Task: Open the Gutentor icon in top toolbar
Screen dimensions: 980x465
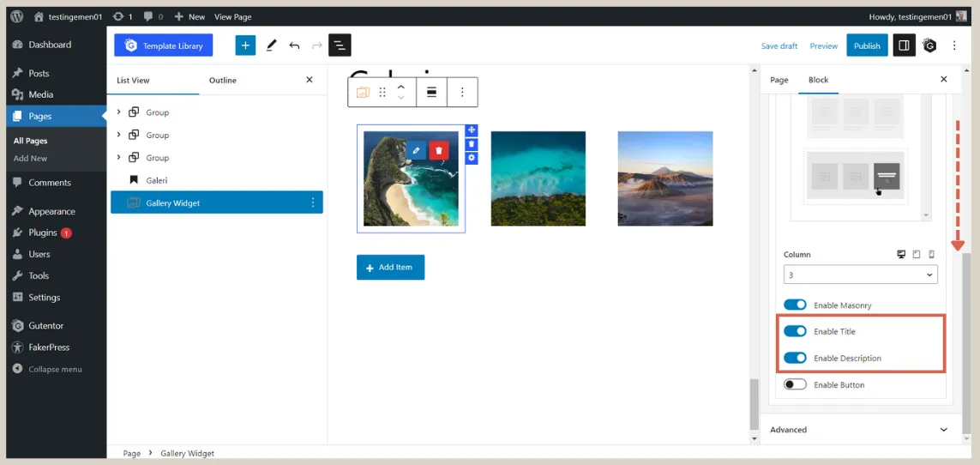Action: click(930, 45)
